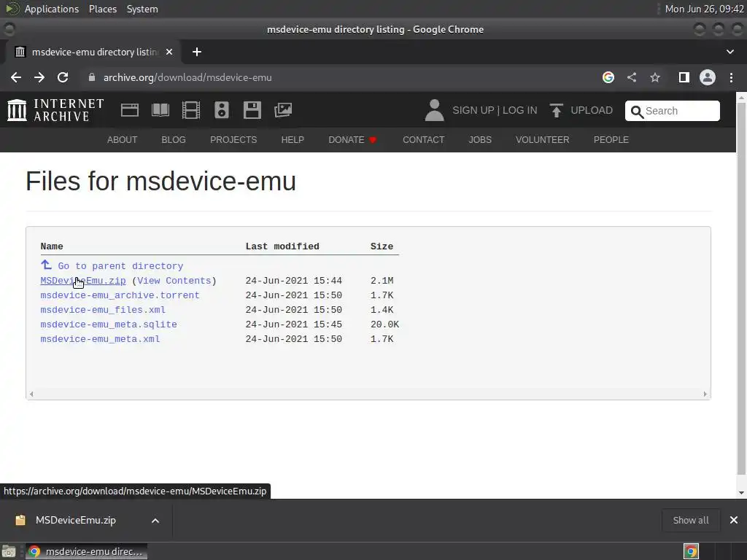Viewport: 747px width, 560px height.
Task: Click the UPLOAD text link
Action: 592,111
